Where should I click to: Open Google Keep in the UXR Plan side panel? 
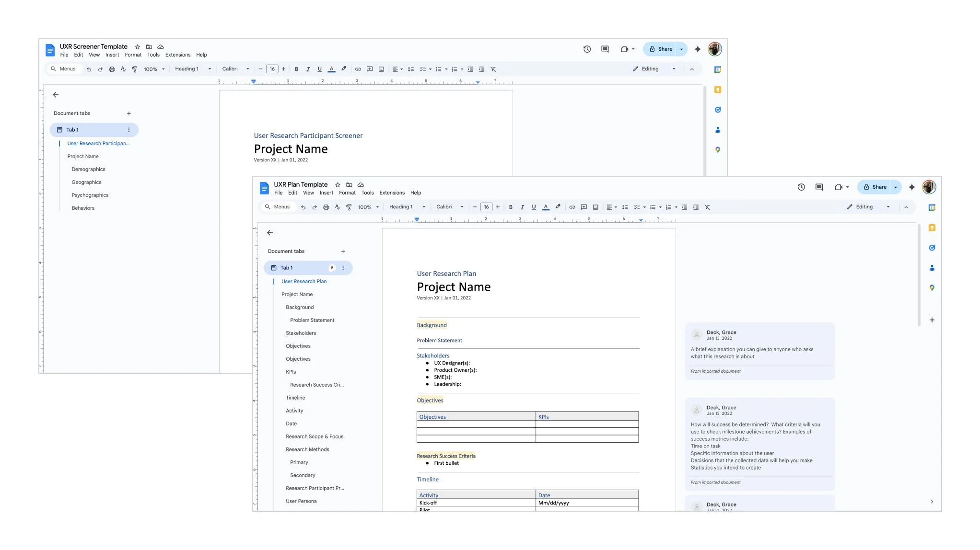[x=932, y=228]
